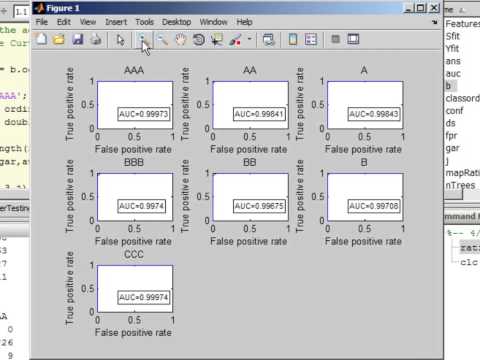Click the AUC=0.99973 annotation box

click(144, 114)
